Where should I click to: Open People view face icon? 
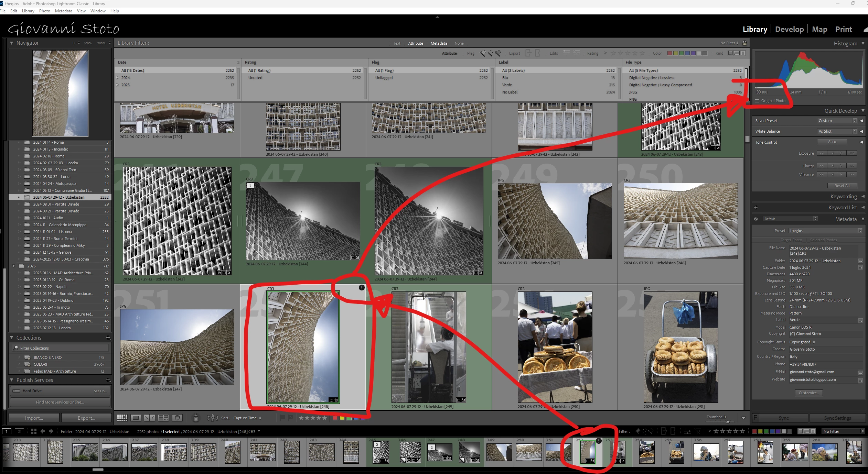(178, 418)
